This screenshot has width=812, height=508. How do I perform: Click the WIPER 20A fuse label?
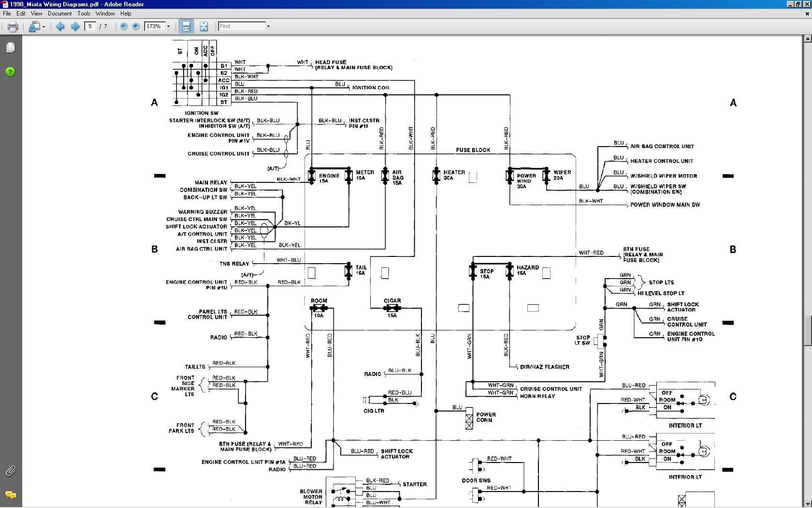[x=562, y=175]
